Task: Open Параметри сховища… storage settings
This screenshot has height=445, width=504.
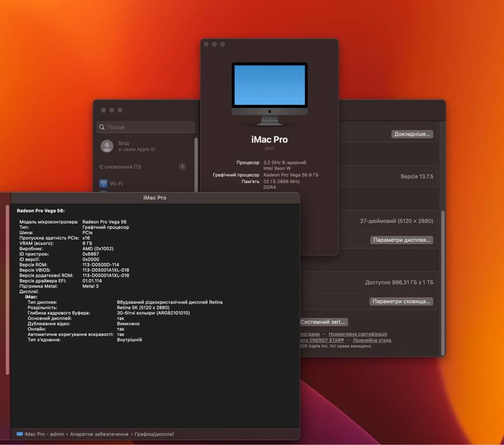Action: coord(401,301)
